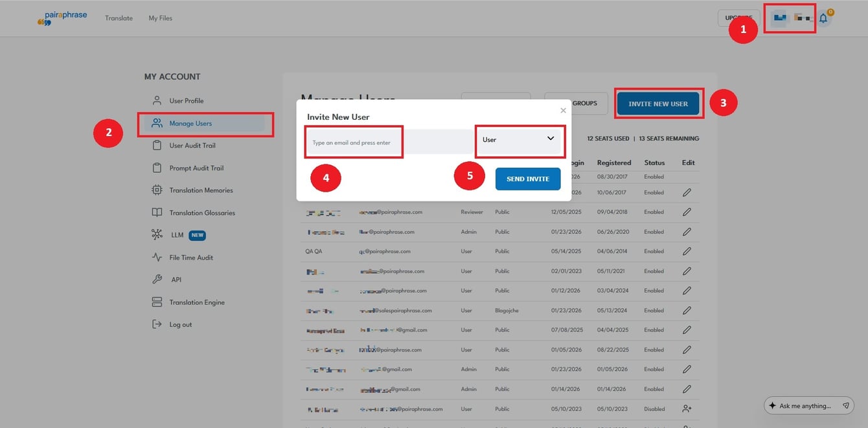This screenshot has width=868, height=428.
Task: Click the SEND INVITE button
Action: (x=528, y=179)
